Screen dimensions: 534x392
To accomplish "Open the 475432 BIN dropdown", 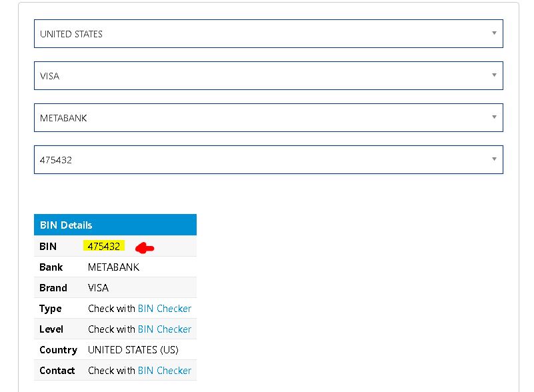I will (269, 160).
